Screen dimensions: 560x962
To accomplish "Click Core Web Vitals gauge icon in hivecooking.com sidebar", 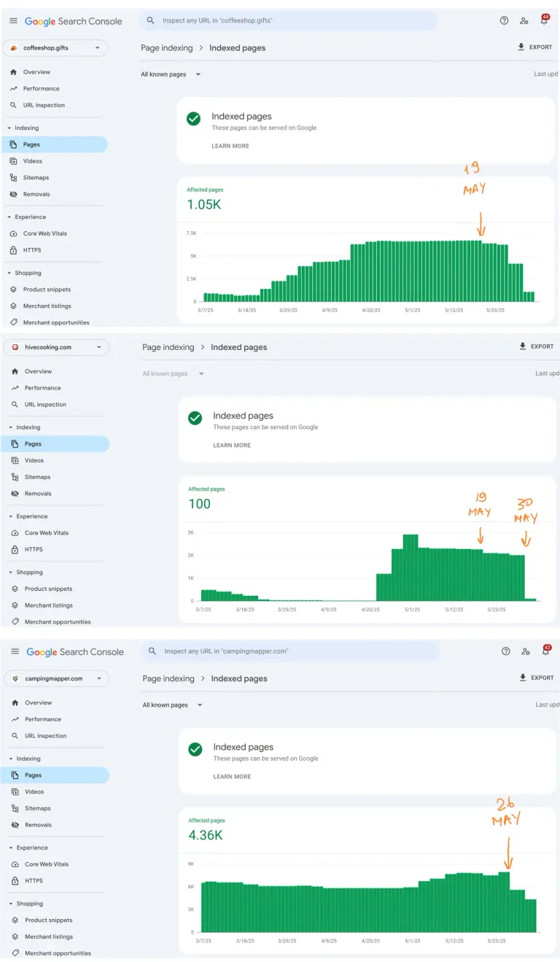I will [x=15, y=533].
